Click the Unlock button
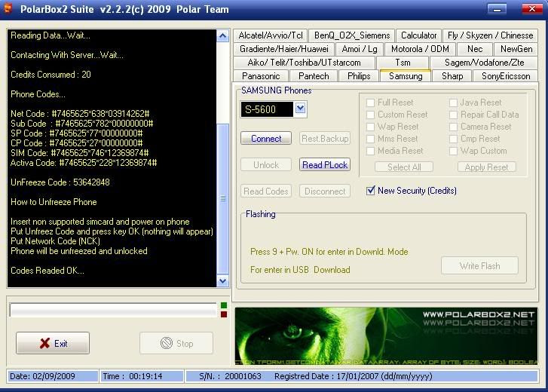This screenshot has height=392, width=548. pos(266,164)
